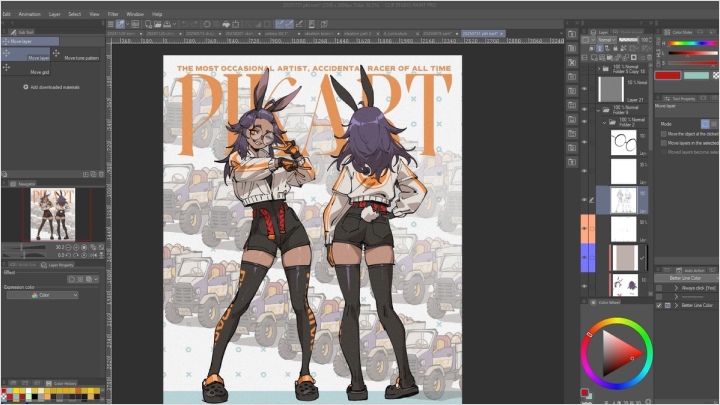This screenshot has height=405, width=720.
Task: Open the Window menu
Action: (x=135, y=14)
